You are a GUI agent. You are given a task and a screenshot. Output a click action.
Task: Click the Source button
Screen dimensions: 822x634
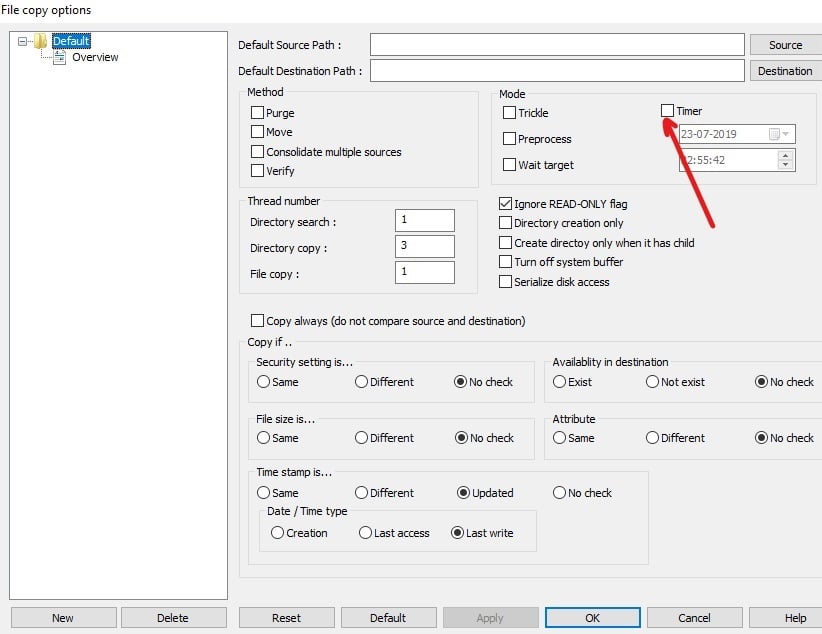(785, 44)
